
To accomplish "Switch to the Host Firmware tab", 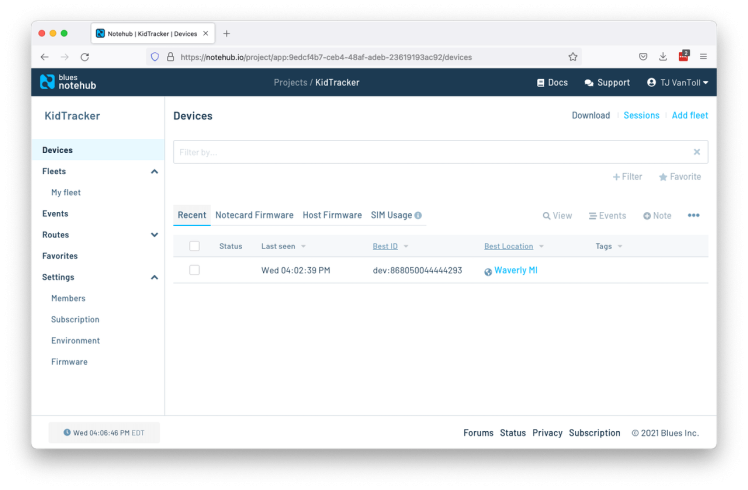I will [332, 215].
